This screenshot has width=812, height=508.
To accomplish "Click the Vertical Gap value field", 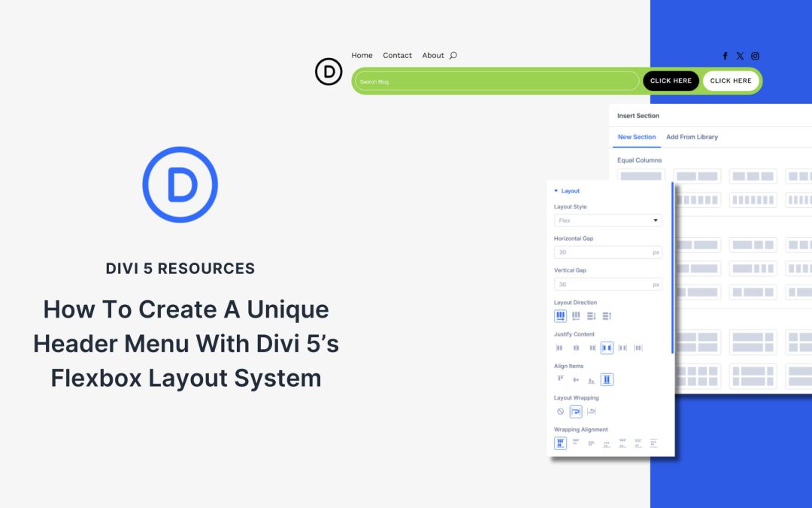I will tap(608, 284).
